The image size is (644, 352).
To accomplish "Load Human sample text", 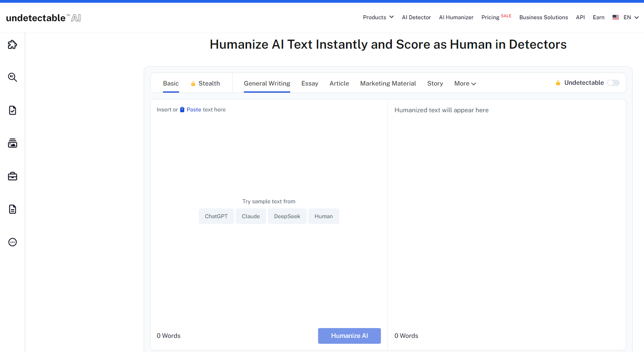I will click(x=324, y=216).
